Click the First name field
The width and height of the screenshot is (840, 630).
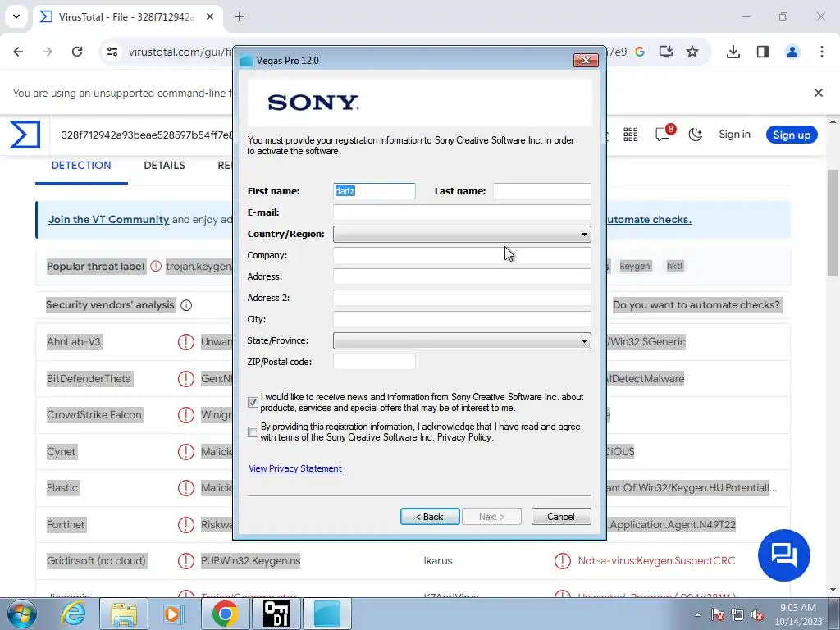point(374,191)
